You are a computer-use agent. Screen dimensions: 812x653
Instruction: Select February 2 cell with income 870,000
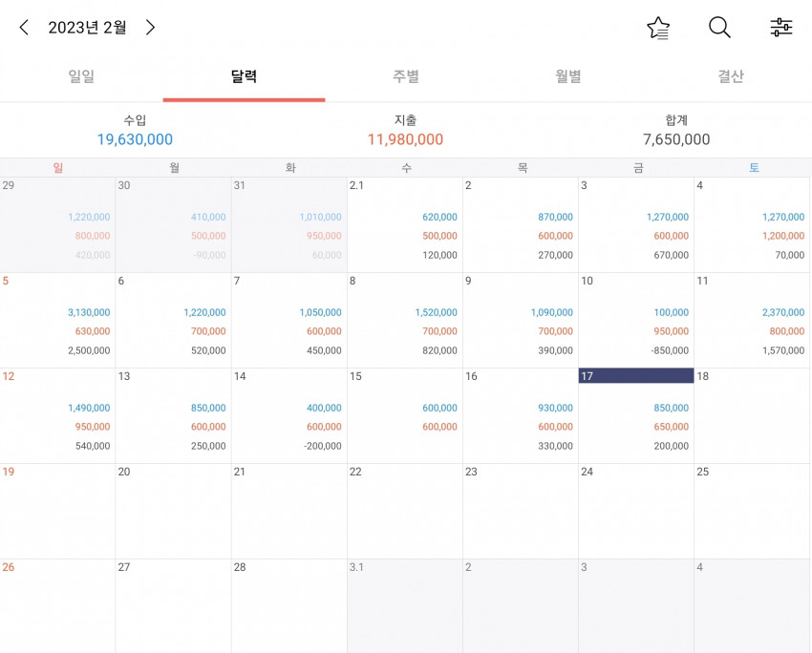pos(521,225)
